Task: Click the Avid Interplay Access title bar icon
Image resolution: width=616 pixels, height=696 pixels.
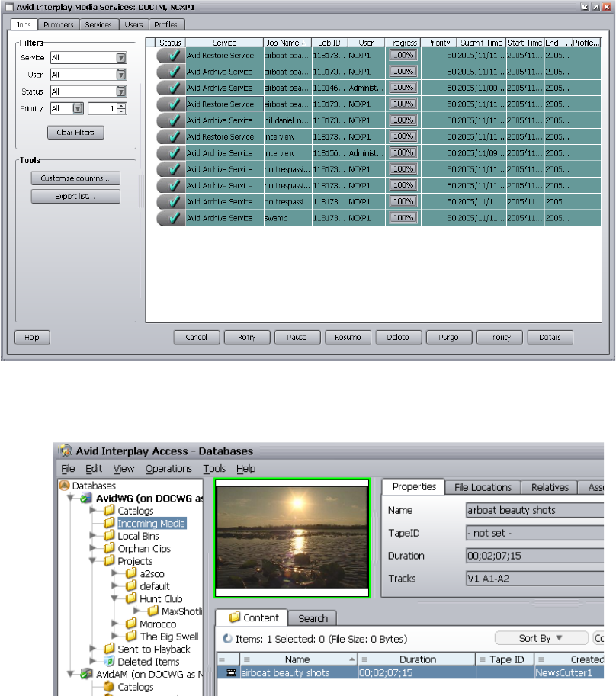Action: [66, 451]
